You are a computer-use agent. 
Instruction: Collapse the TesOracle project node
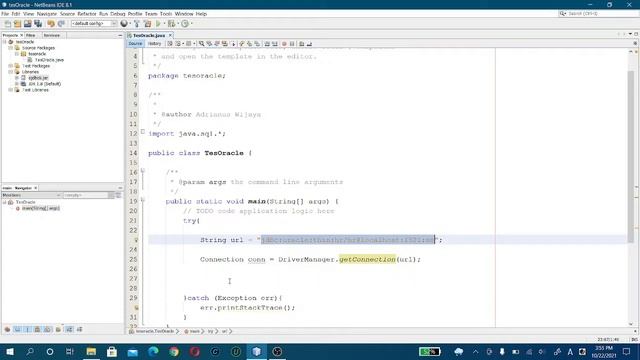4,42
